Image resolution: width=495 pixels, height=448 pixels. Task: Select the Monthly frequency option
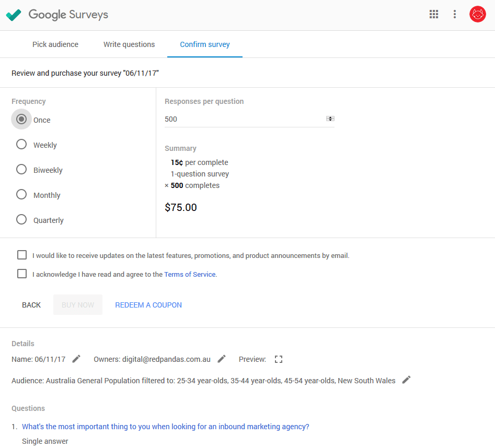coord(21,194)
